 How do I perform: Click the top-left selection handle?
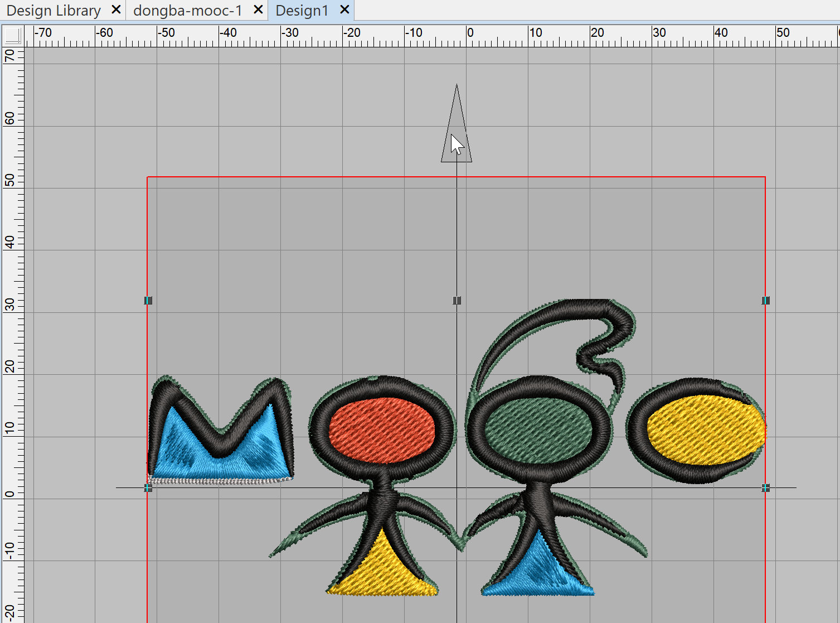point(148,301)
